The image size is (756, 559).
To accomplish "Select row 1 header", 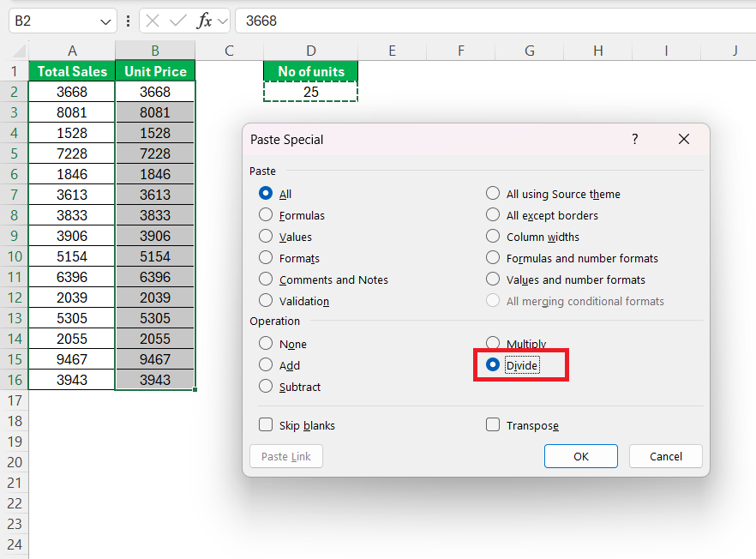I will [x=14, y=71].
